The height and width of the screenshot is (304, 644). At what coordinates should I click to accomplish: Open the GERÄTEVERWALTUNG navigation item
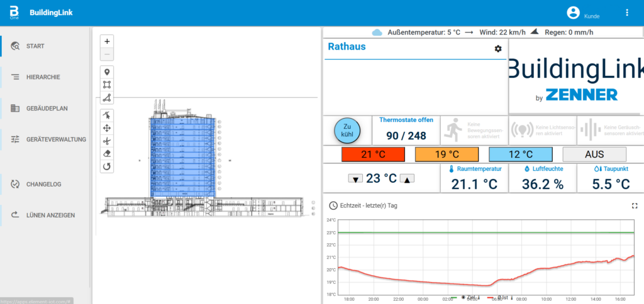click(x=45, y=139)
